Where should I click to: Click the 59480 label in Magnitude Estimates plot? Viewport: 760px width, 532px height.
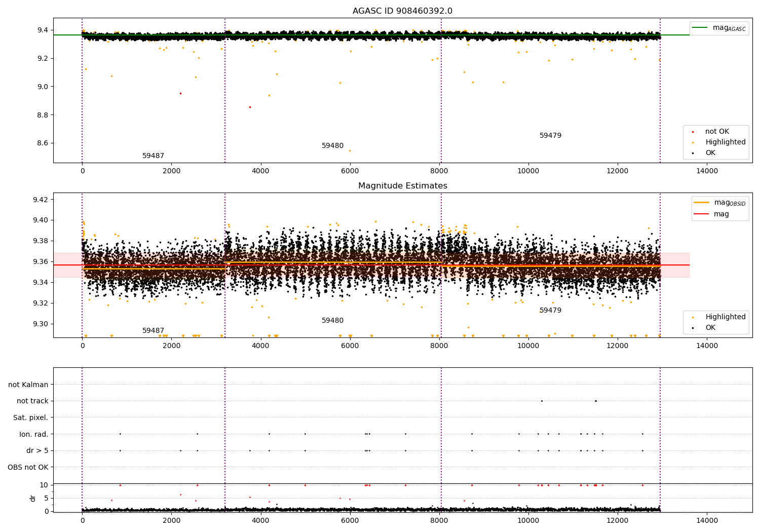tap(332, 321)
